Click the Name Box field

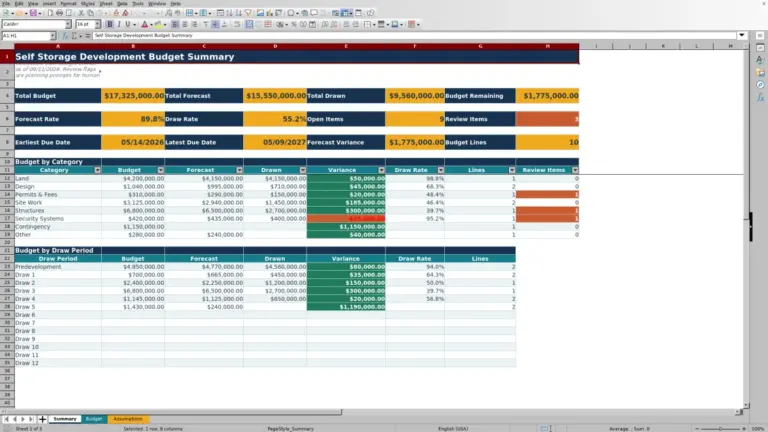coord(25,35)
